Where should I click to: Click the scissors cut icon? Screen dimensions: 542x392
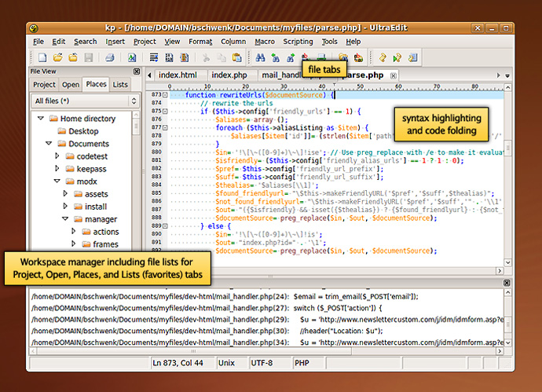(x=207, y=57)
